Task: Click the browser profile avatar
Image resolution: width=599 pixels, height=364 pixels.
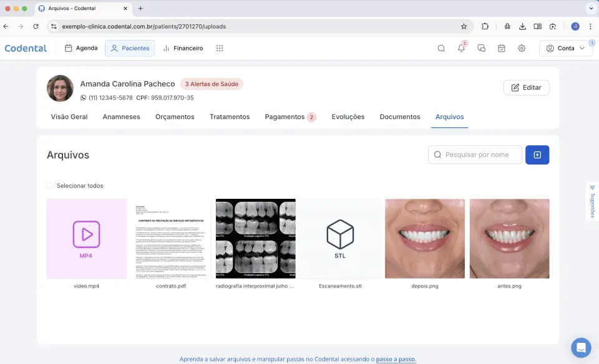Action: [x=575, y=26]
